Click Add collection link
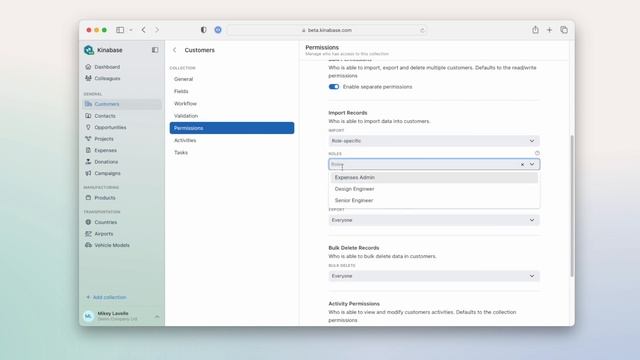 [106, 297]
